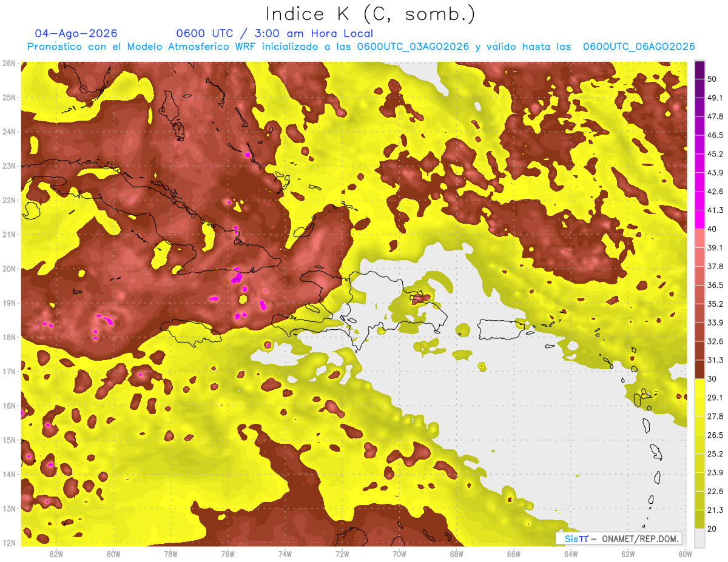This screenshot has height=562, width=728.
Task: Click the '47.8' color scale label
Action: (715, 116)
